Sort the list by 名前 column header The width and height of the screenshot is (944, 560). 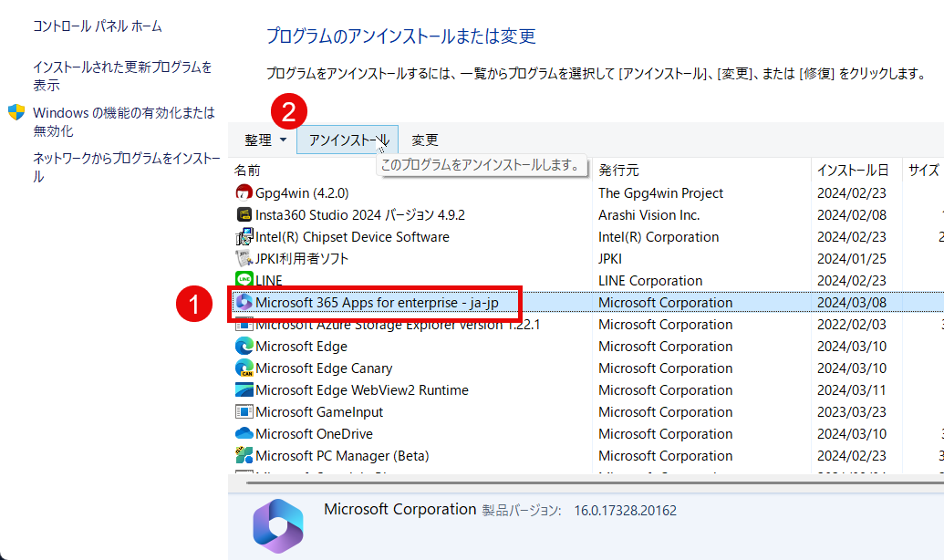(x=247, y=171)
